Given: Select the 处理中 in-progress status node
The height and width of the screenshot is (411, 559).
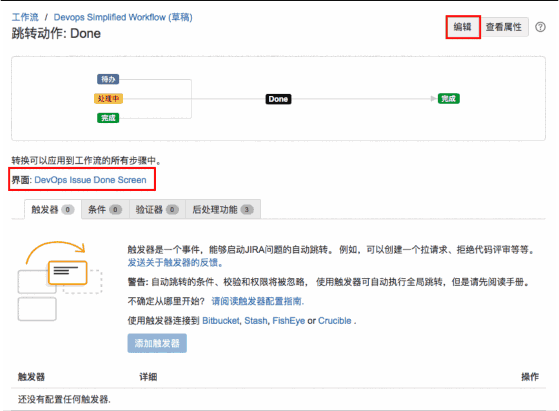Looking at the screenshot, I should point(108,98).
